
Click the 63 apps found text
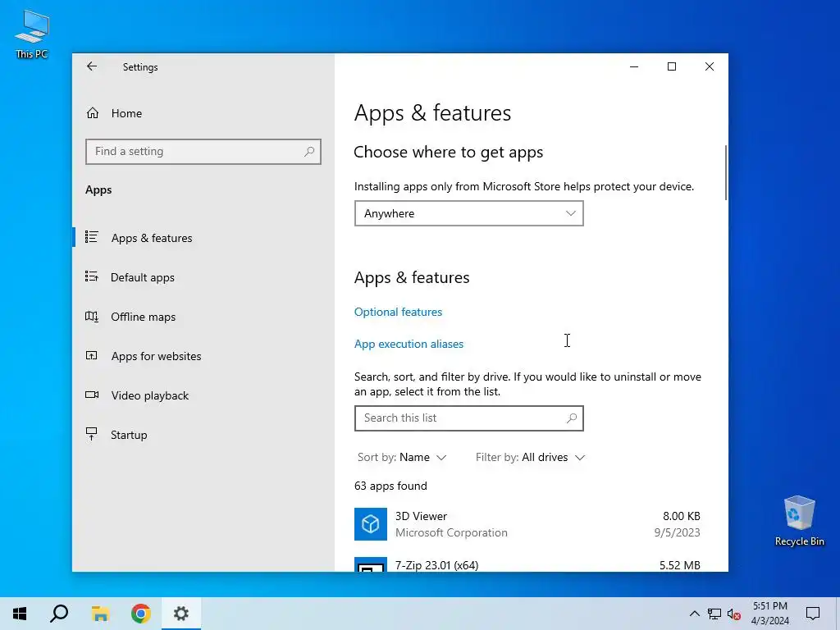tap(390, 486)
